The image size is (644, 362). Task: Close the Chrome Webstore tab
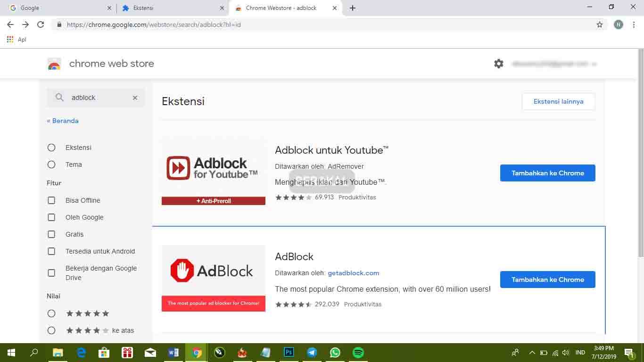click(335, 8)
